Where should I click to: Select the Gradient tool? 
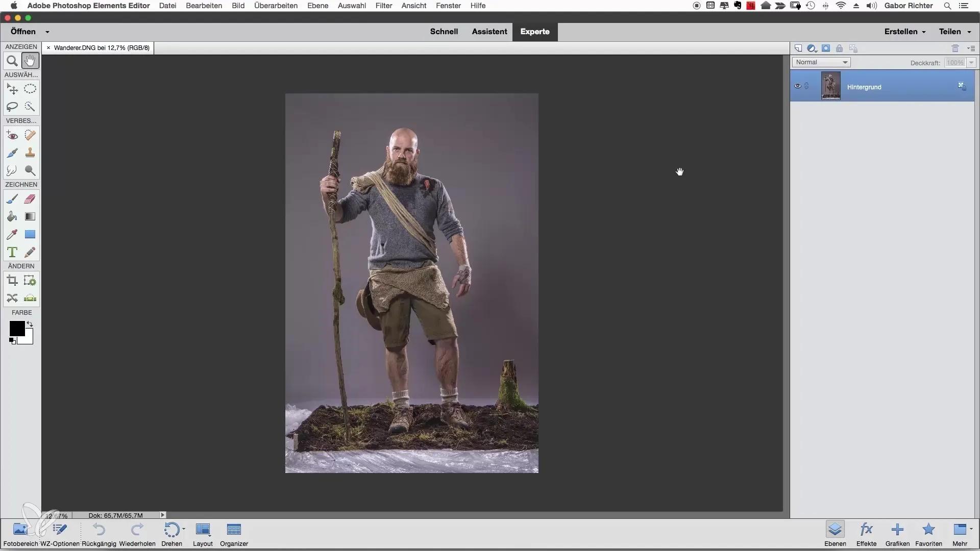pos(30,216)
